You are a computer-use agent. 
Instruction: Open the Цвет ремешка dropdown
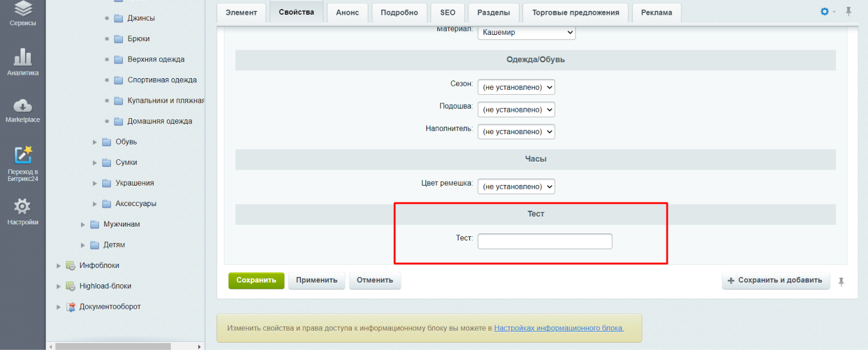click(x=516, y=186)
